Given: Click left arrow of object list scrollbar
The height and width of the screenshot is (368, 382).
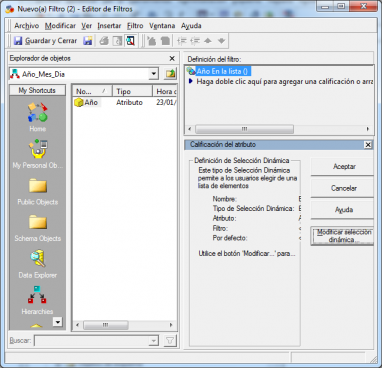Looking at the screenshot, I should coord(78,325).
